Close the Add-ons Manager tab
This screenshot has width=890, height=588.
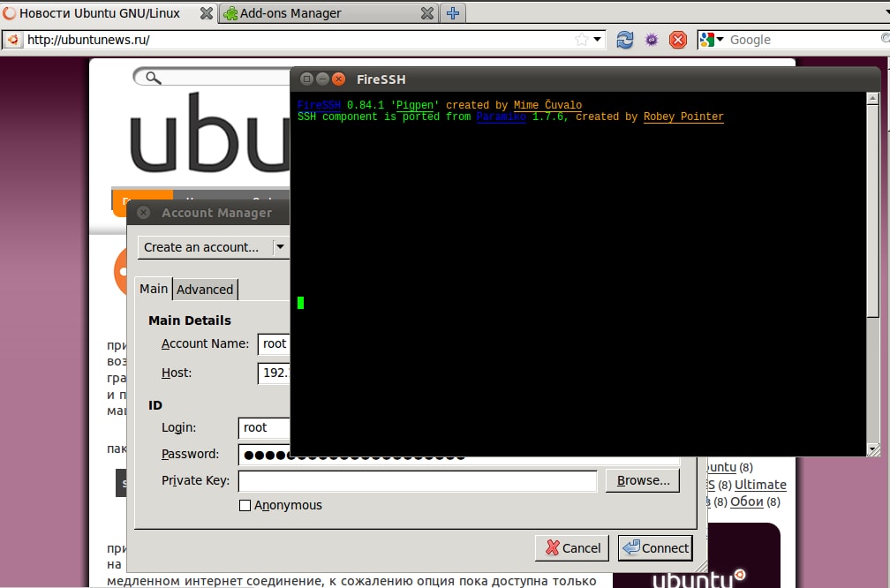[426, 13]
